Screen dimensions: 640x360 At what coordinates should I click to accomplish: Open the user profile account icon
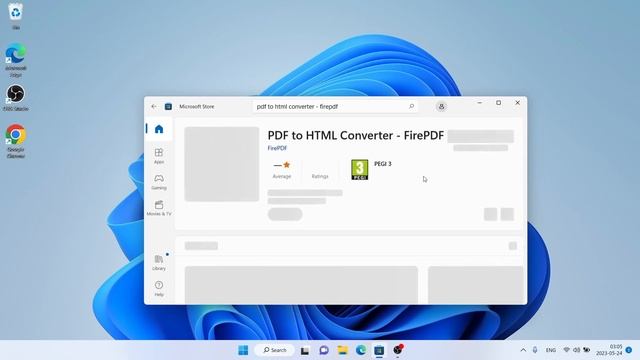441,107
